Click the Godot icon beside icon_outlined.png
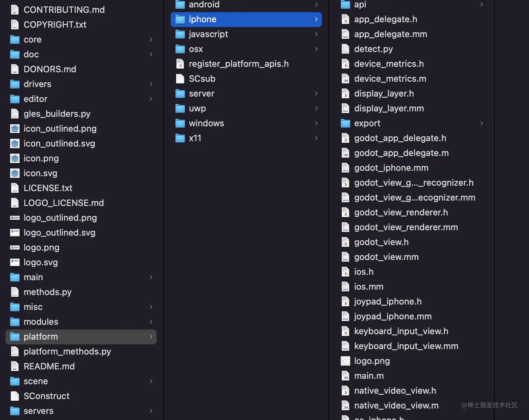529x420 pixels. (15, 129)
